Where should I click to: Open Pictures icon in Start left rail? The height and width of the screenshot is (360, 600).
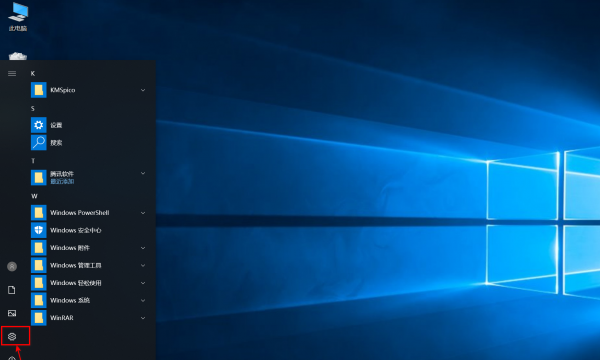pos(12,313)
